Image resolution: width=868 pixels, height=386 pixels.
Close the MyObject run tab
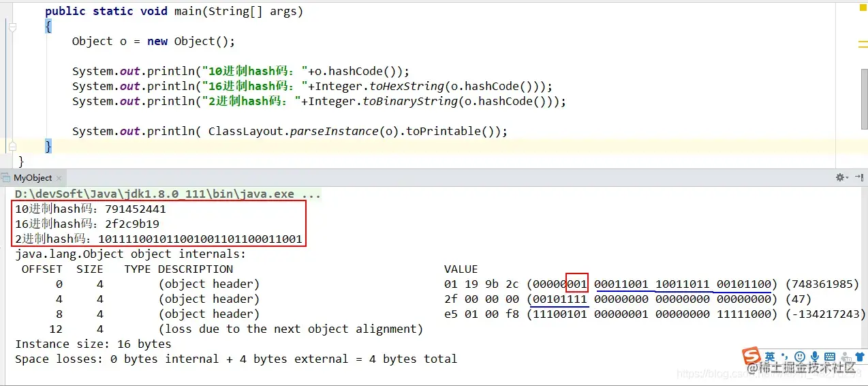[57, 178]
